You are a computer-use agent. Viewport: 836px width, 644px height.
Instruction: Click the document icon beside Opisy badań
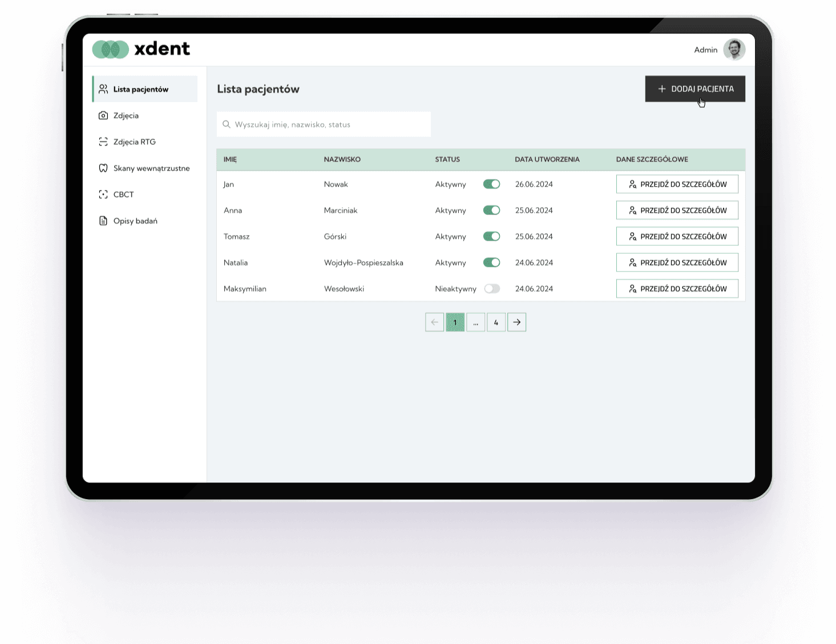pos(103,221)
